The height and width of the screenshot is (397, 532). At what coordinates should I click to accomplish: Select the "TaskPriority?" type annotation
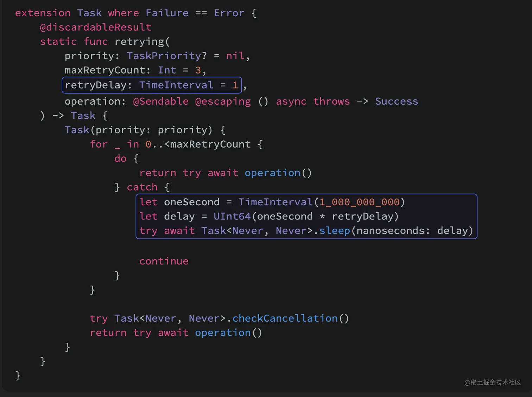pos(167,56)
